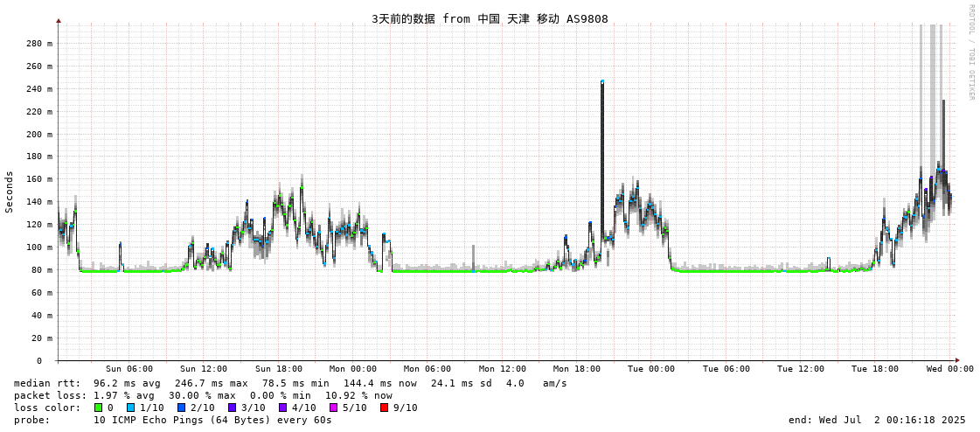
Task: Click the chart title mentioning AS9808
Action: 490,18
